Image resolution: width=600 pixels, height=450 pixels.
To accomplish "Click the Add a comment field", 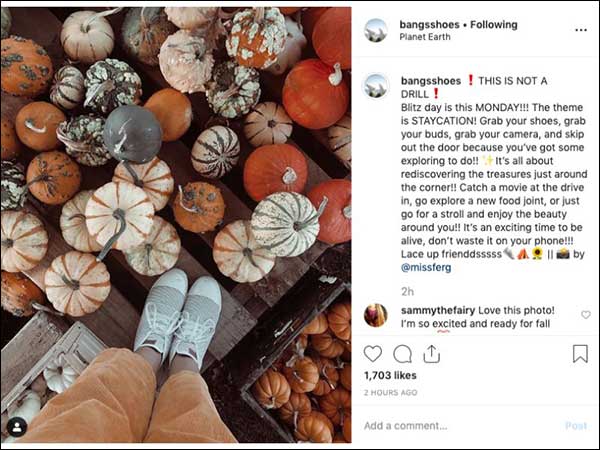I will (x=450, y=426).
